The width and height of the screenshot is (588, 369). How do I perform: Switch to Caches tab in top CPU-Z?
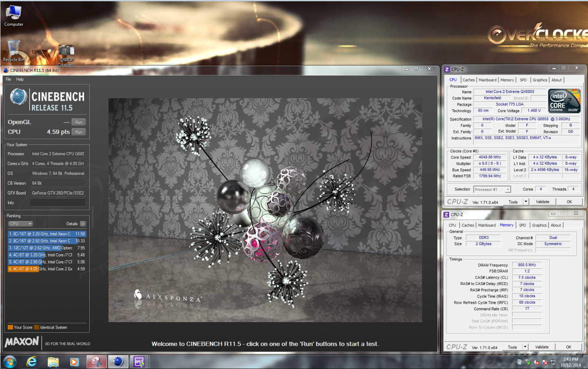coord(469,80)
